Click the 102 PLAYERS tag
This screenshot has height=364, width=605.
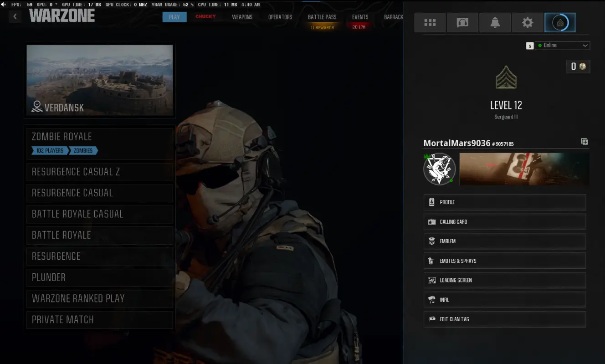click(x=50, y=151)
